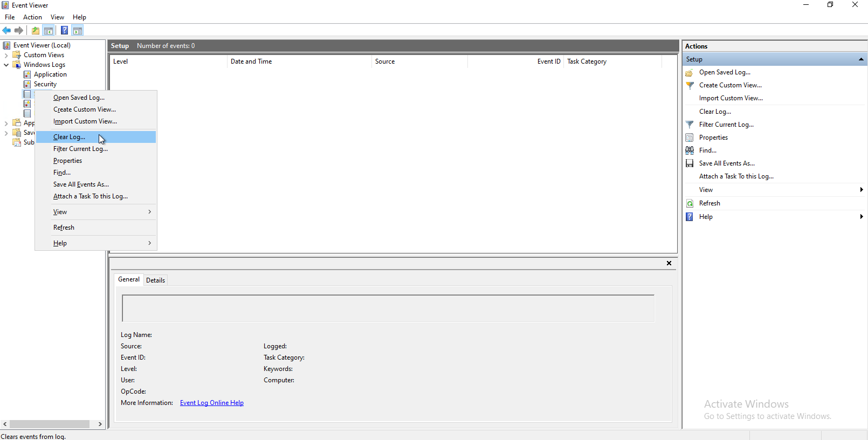
Task: Click the Properties icon in Actions pane
Action: (690, 137)
